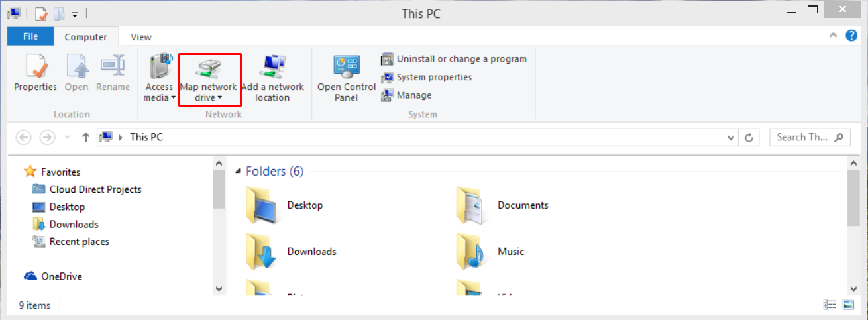Select the Music folder
868x320 pixels.
(490, 252)
